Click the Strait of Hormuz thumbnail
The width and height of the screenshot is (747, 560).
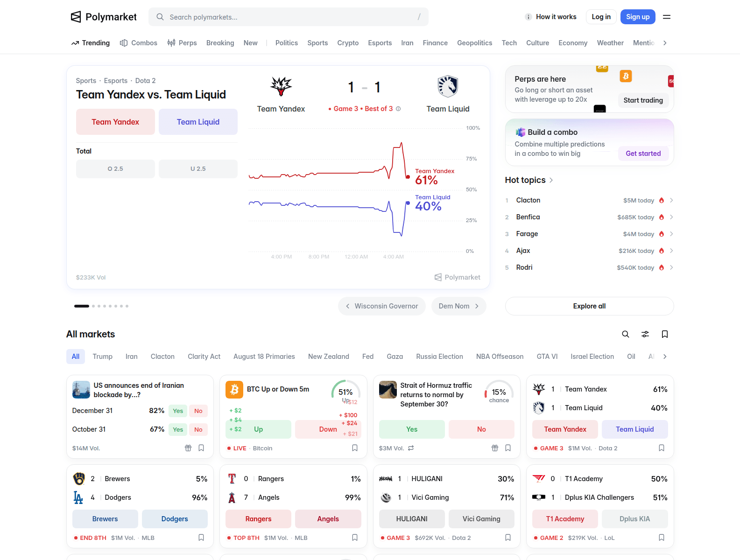click(x=388, y=390)
